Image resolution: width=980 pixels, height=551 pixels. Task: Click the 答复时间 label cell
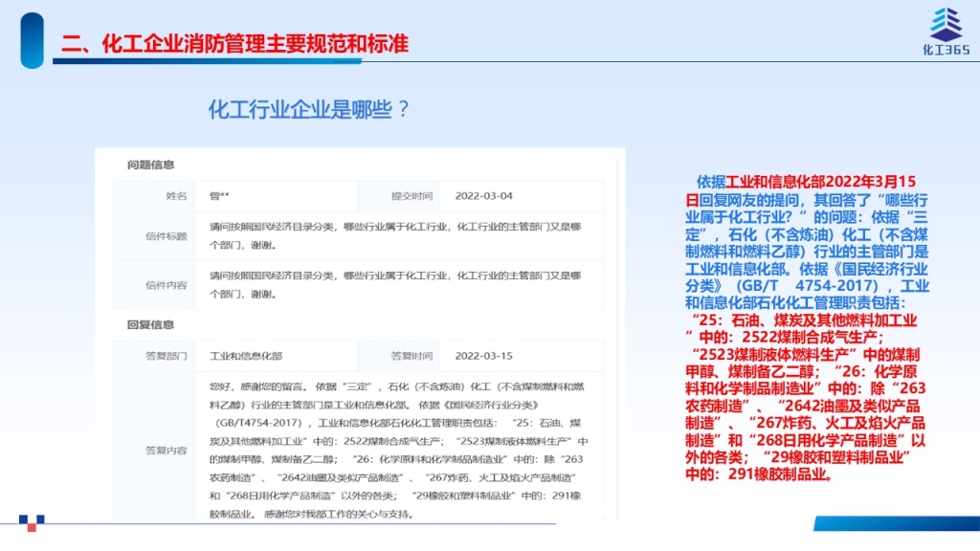399,356
